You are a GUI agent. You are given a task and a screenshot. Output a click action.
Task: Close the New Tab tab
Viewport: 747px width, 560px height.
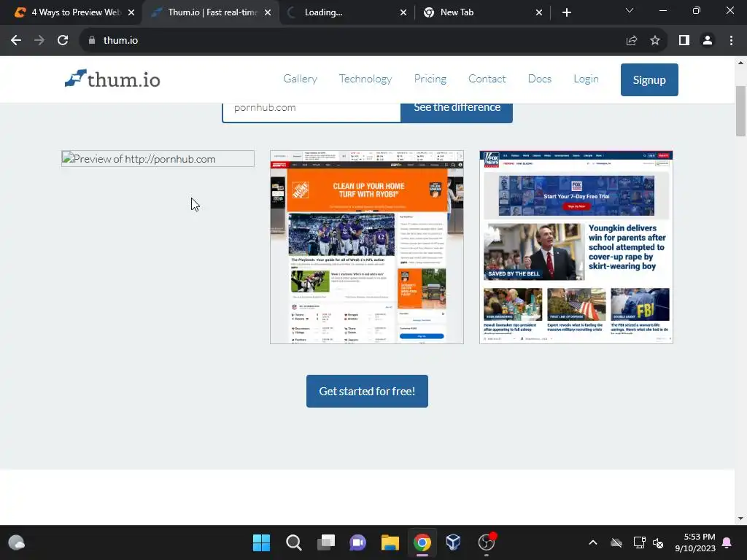(x=539, y=12)
